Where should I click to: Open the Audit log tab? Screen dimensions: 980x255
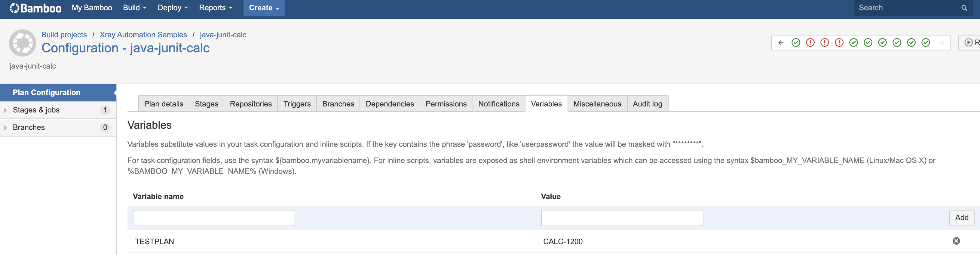tap(648, 103)
